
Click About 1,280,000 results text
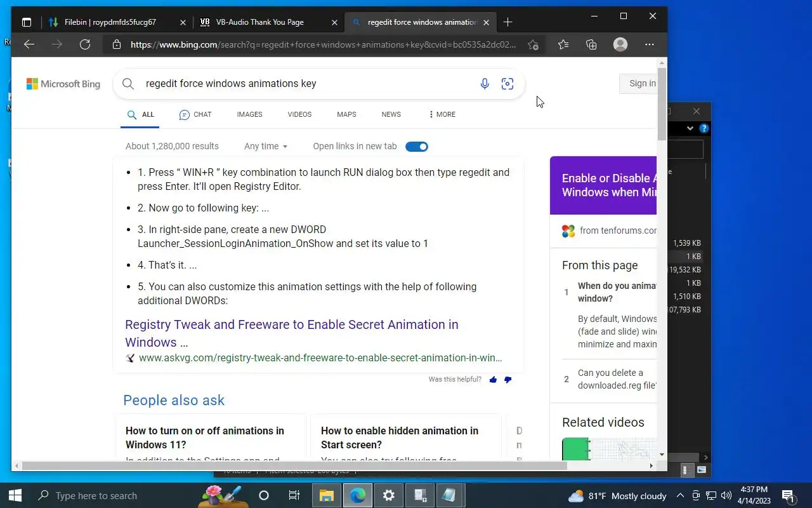172,146
